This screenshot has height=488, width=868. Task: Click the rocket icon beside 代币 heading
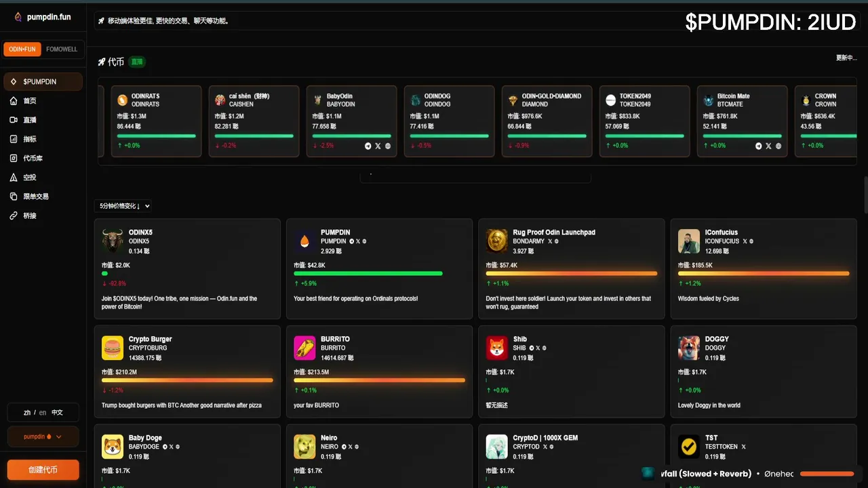102,62
